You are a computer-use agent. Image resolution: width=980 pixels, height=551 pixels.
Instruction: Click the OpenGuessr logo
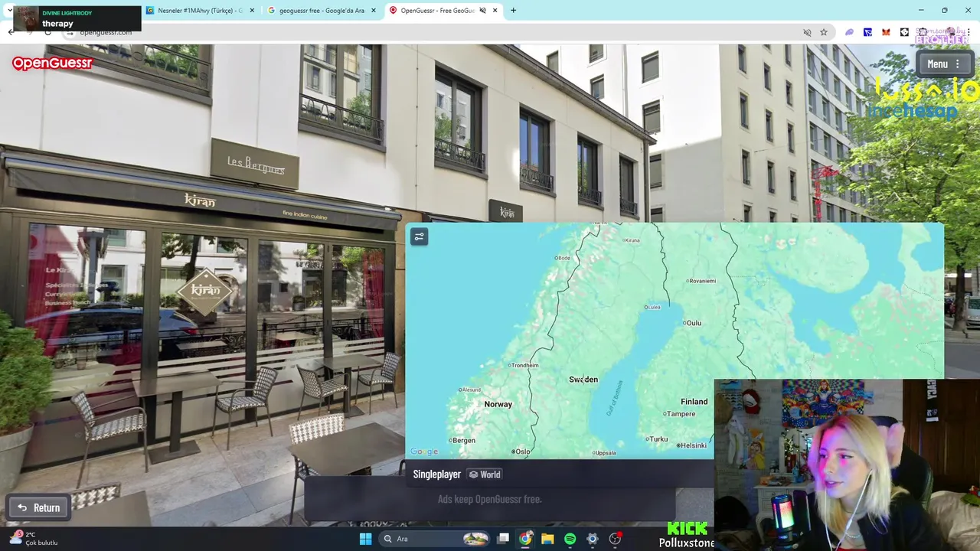(52, 63)
